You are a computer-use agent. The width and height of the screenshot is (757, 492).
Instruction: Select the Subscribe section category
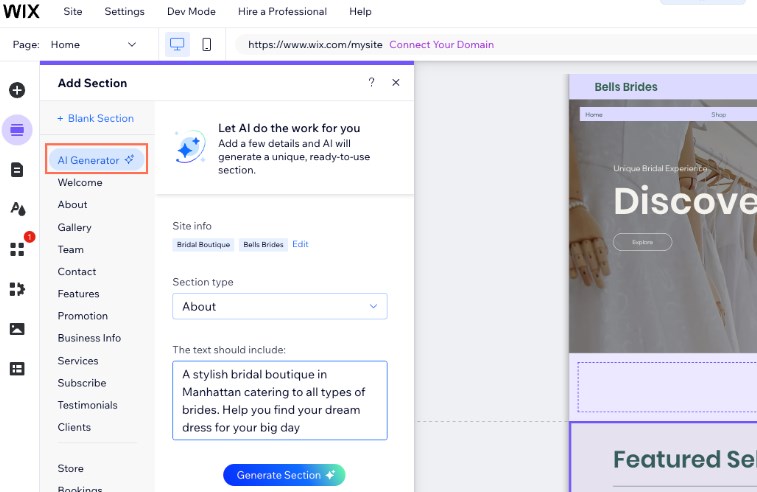point(82,383)
